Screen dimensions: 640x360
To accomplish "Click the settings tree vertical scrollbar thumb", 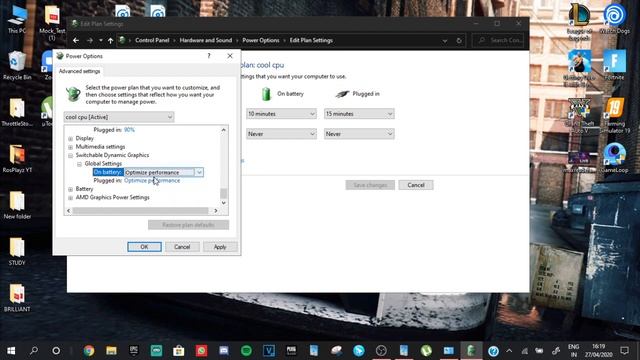I will tap(223, 193).
